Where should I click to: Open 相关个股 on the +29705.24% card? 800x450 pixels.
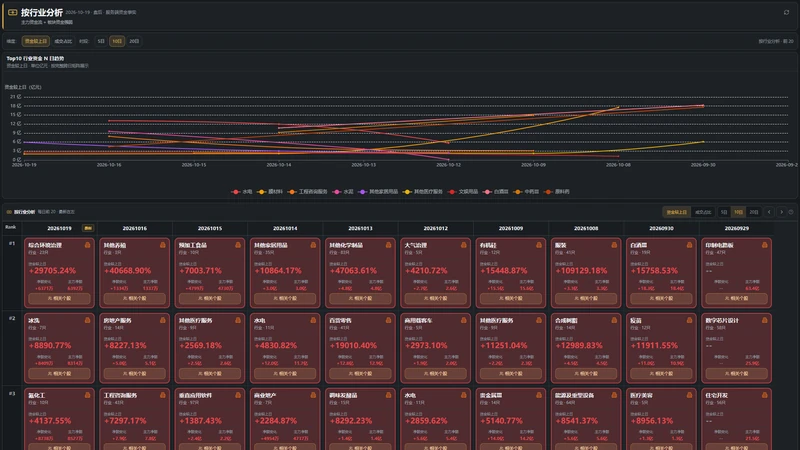60,298
